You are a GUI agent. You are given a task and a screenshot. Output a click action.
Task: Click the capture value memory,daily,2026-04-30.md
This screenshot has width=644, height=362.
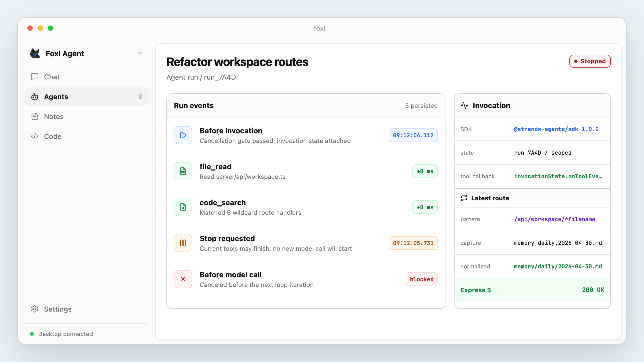click(558, 243)
